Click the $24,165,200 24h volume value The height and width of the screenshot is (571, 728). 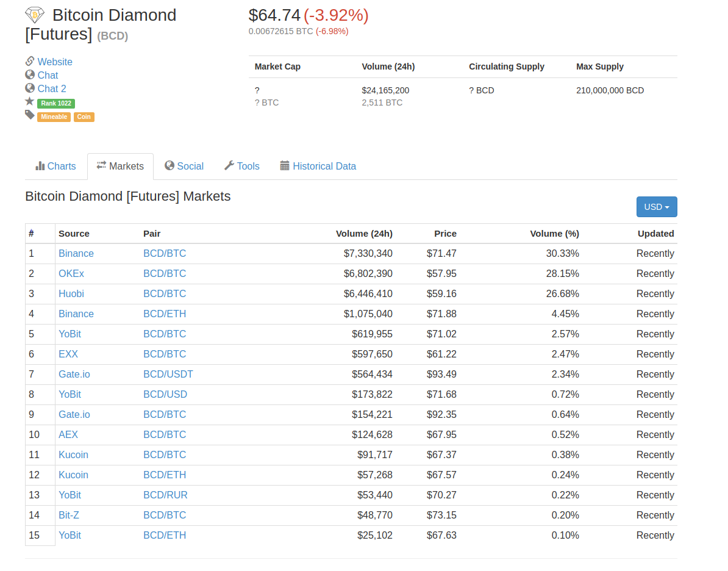(385, 91)
